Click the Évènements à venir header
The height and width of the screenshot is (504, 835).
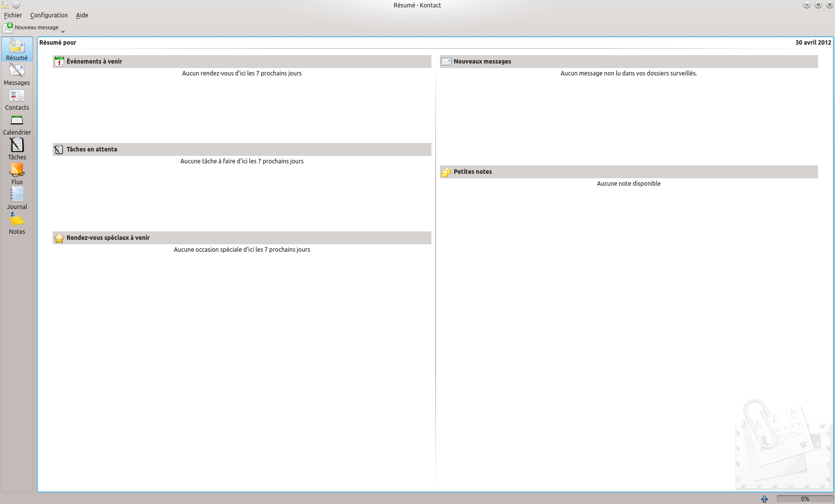coord(94,62)
